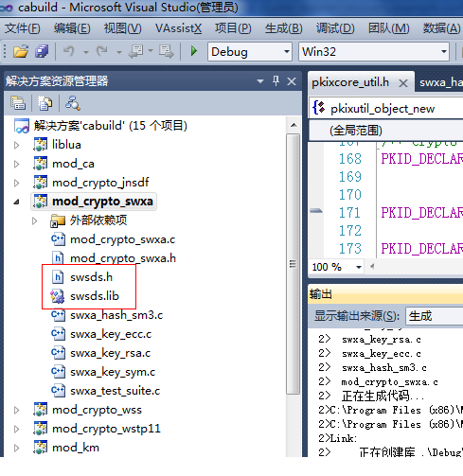Image resolution: width=463 pixels, height=476 pixels.
Task: Expand the mod_crypto_jnsdf project node
Action: tap(16, 183)
